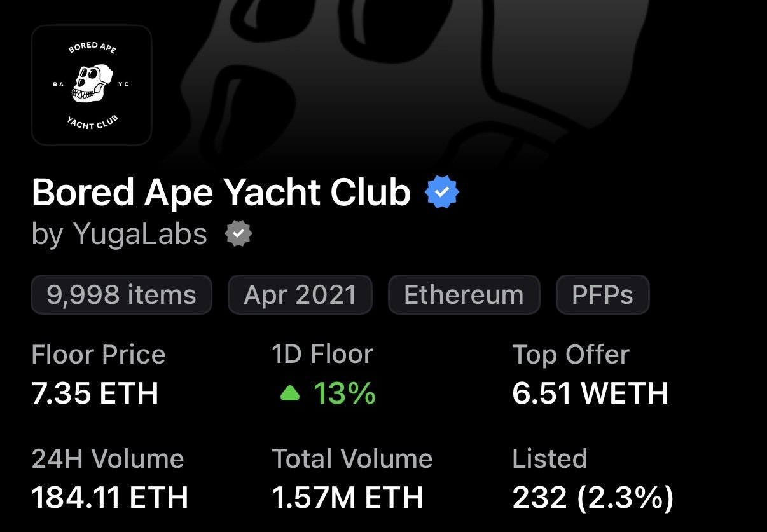Image resolution: width=767 pixels, height=532 pixels.
Task: Tap the 184.11 ETH volume value
Action: 110,498
